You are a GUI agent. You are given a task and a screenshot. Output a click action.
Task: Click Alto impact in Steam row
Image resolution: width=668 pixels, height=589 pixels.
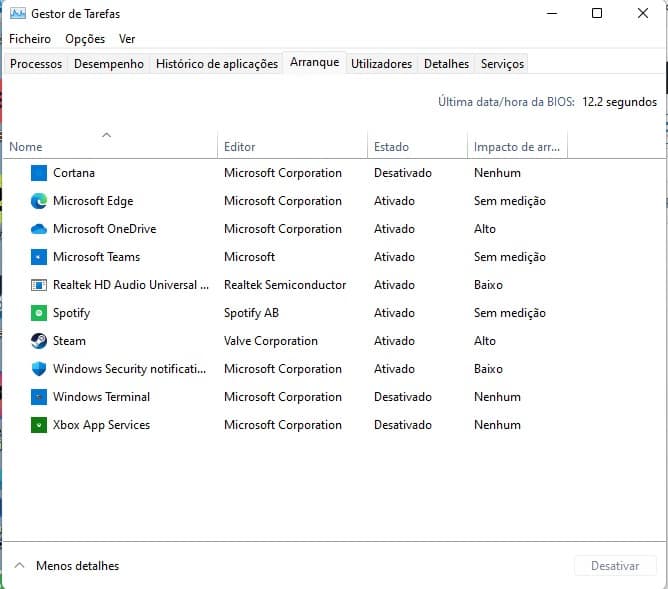485,341
